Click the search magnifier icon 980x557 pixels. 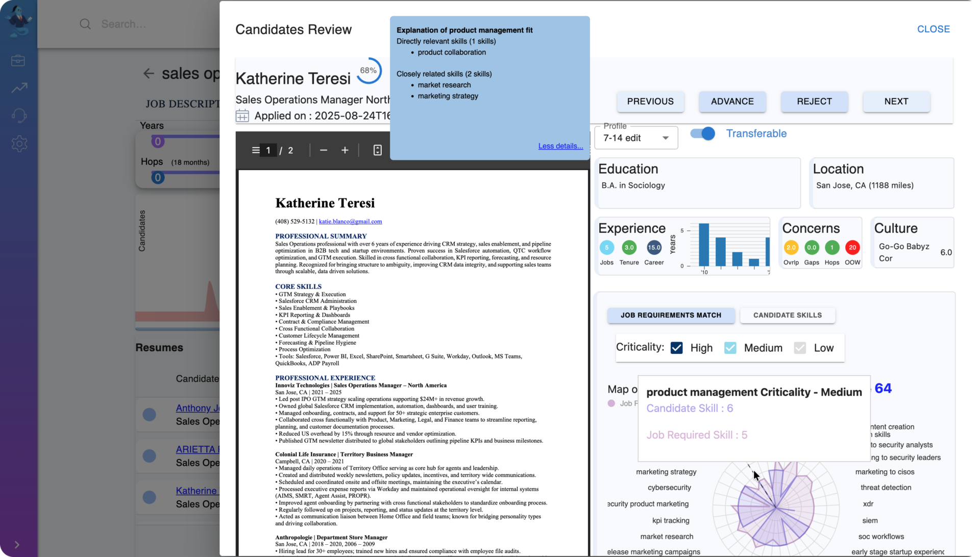pos(85,24)
